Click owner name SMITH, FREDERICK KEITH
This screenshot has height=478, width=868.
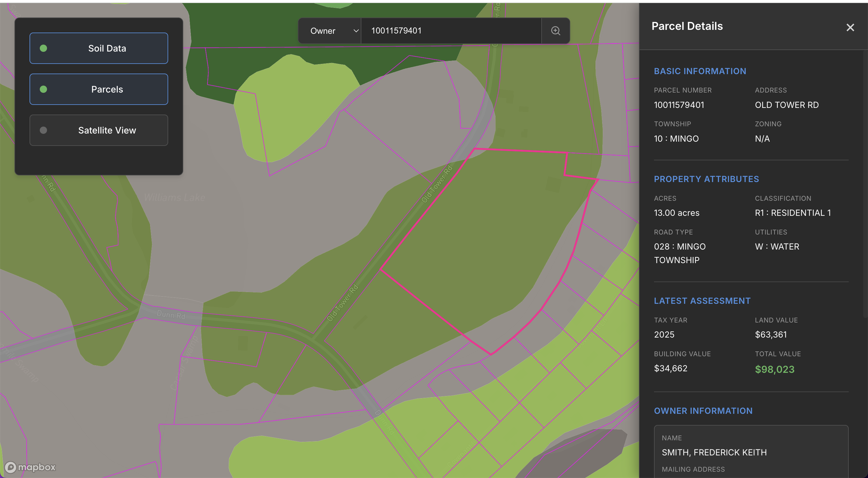[x=714, y=452]
